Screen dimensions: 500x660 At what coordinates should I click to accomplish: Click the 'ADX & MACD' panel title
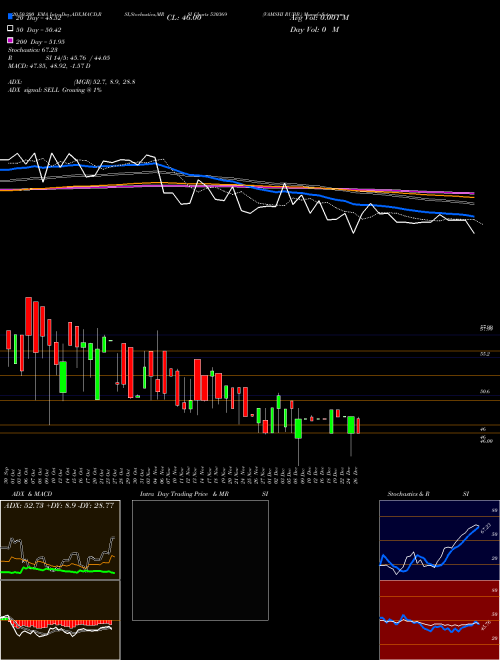pyautogui.click(x=32, y=494)
